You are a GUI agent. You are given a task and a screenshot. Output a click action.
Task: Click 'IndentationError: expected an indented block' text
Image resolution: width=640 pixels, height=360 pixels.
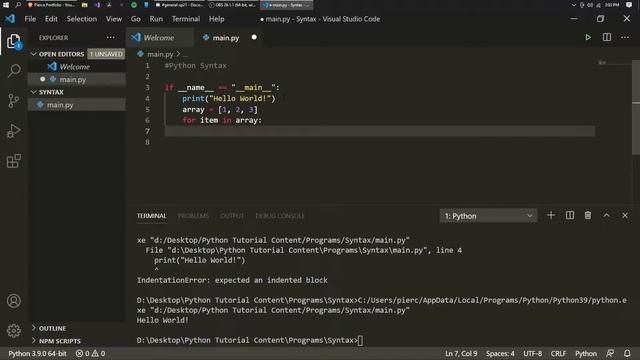pos(232,280)
